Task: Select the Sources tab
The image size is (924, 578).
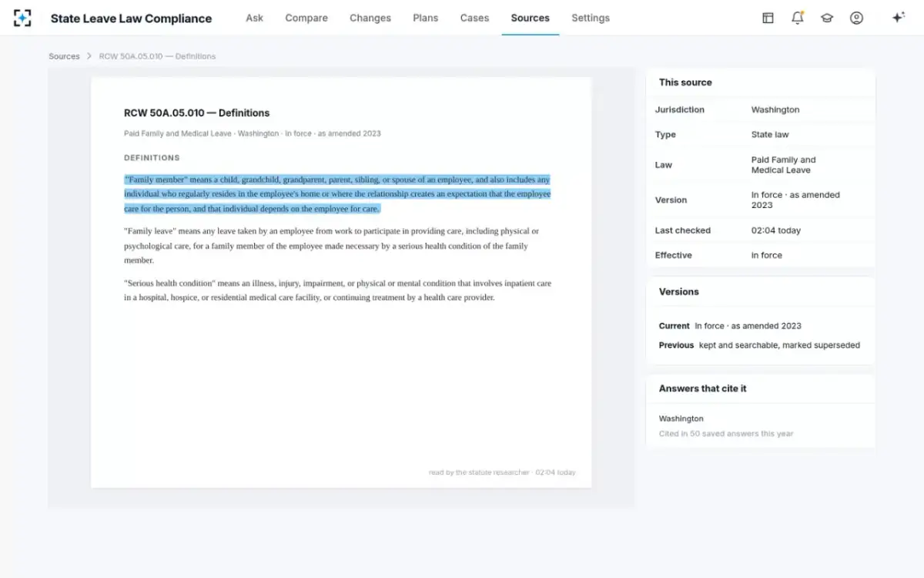Action: click(531, 18)
